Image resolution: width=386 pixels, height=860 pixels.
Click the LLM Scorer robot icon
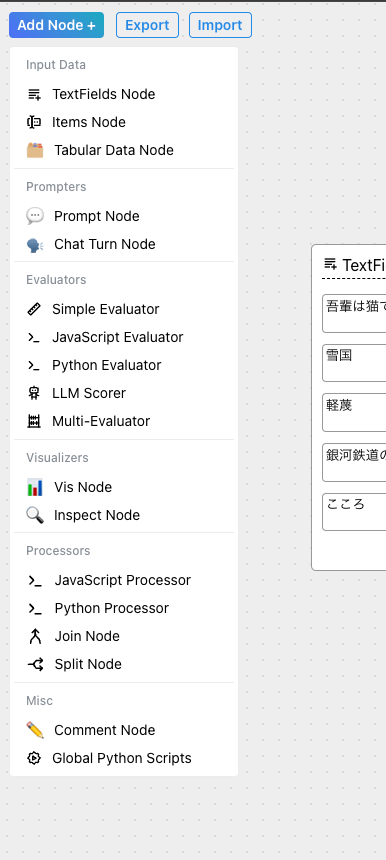pyautogui.click(x=34, y=393)
